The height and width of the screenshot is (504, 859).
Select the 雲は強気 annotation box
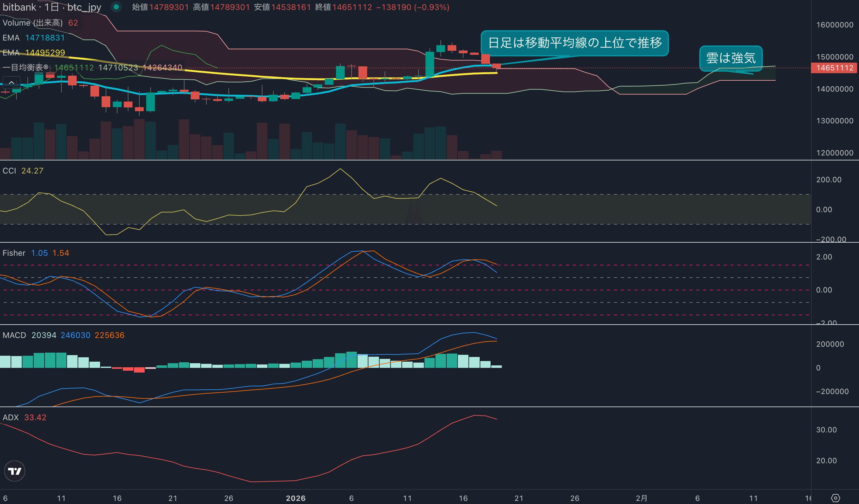pos(731,58)
